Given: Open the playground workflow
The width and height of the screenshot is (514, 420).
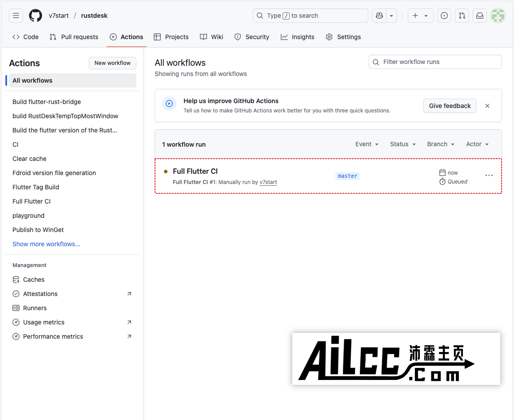Looking at the screenshot, I should pyautogui.click(x=28, y=216).
